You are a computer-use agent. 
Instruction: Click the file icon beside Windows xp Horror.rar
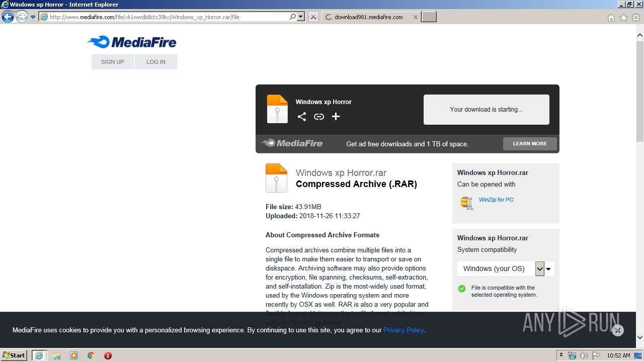276,178
